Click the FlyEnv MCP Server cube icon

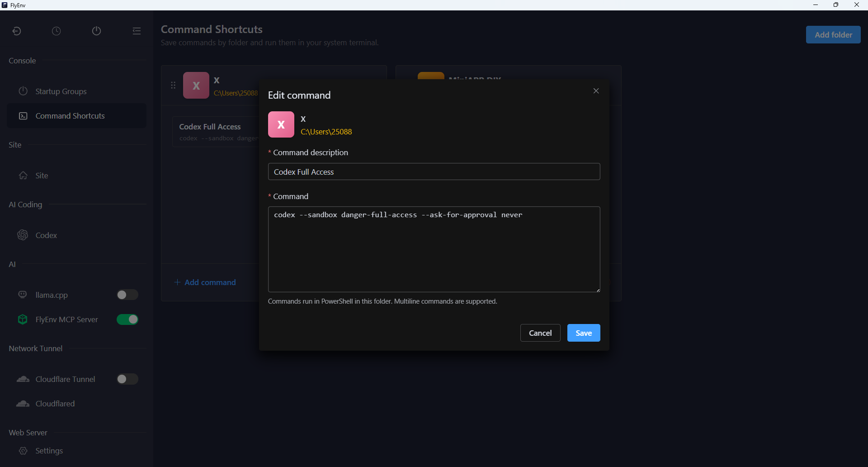(x=23, y=319)
